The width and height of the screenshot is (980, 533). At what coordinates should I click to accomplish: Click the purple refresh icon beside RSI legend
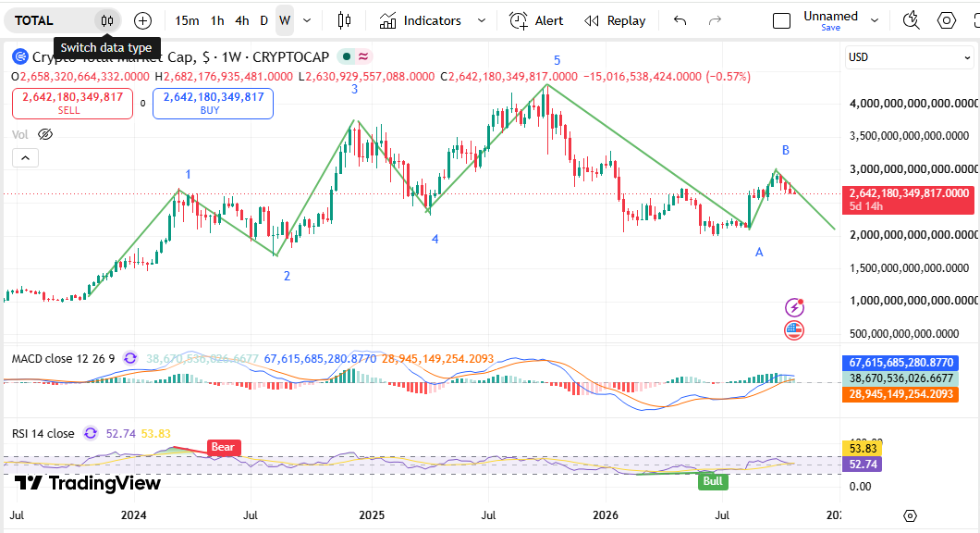click(x=91, y=434)
